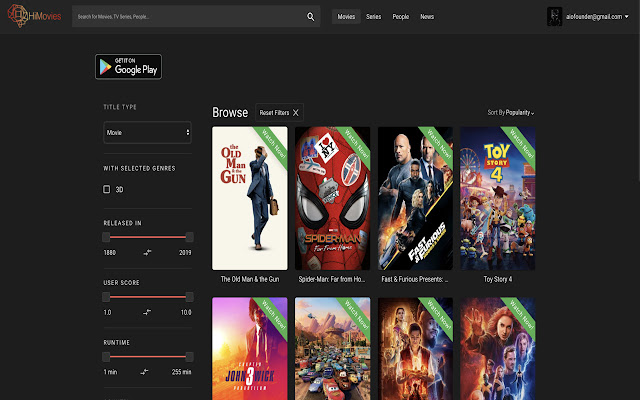
Task: Click the Spider-Man: Far from Ho... title
Action: click(x=332, y=279)
